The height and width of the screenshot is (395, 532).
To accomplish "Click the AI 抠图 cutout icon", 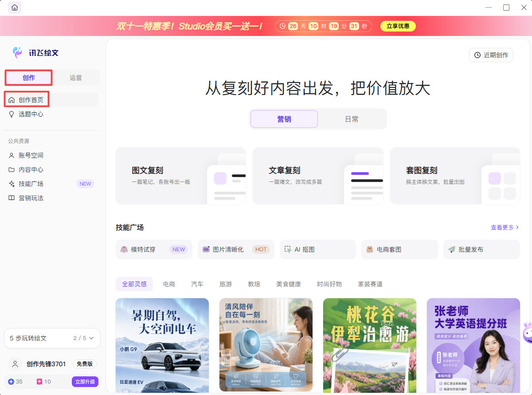I will (288, 249).
